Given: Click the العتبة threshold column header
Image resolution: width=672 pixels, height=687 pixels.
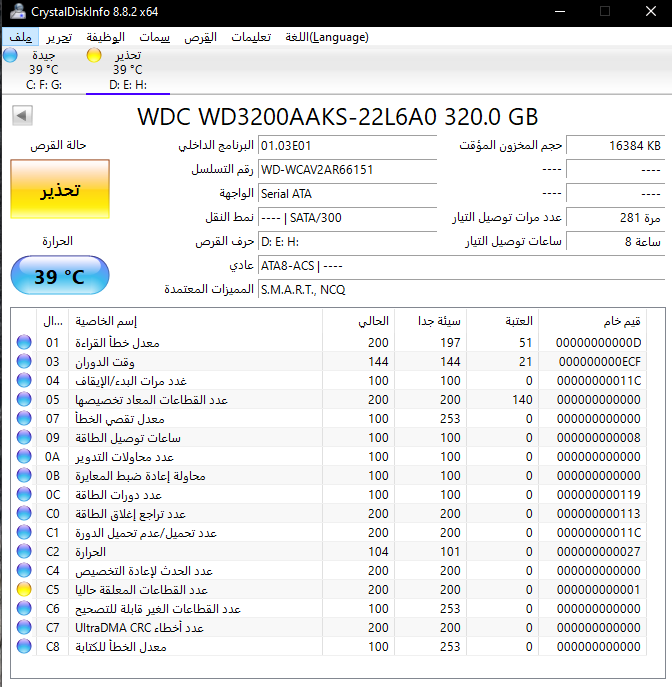Looking at the screenshot, I should tap(502, 321).
